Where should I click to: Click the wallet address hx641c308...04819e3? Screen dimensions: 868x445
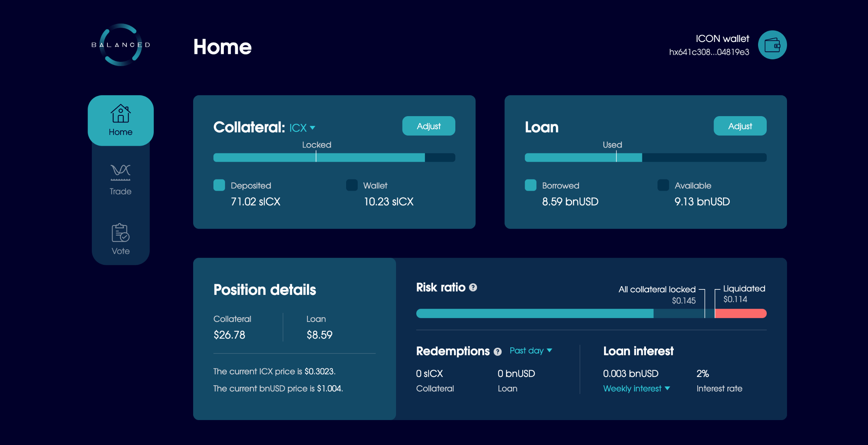709,52
